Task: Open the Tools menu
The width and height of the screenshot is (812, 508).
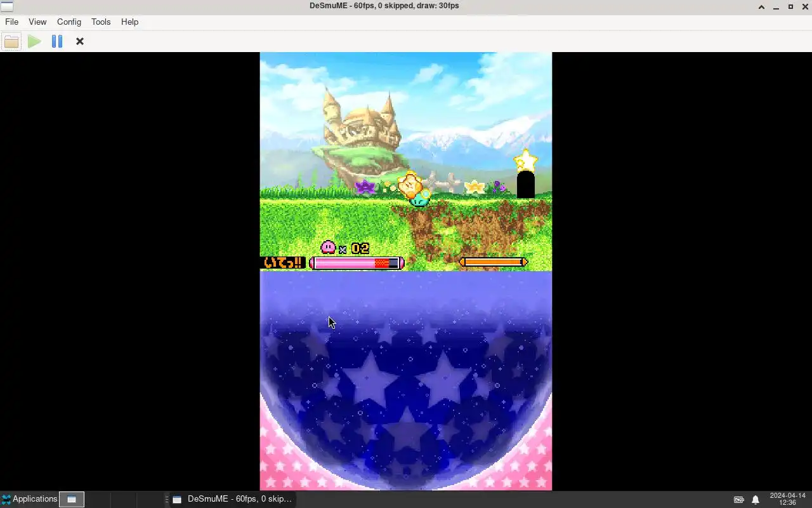Action: 101,22
